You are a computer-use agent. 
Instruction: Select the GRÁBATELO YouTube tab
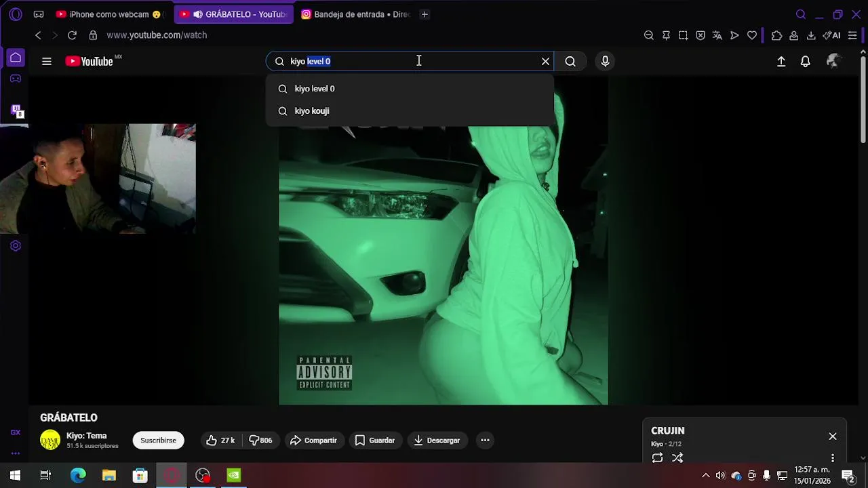(x=233, y=14)
